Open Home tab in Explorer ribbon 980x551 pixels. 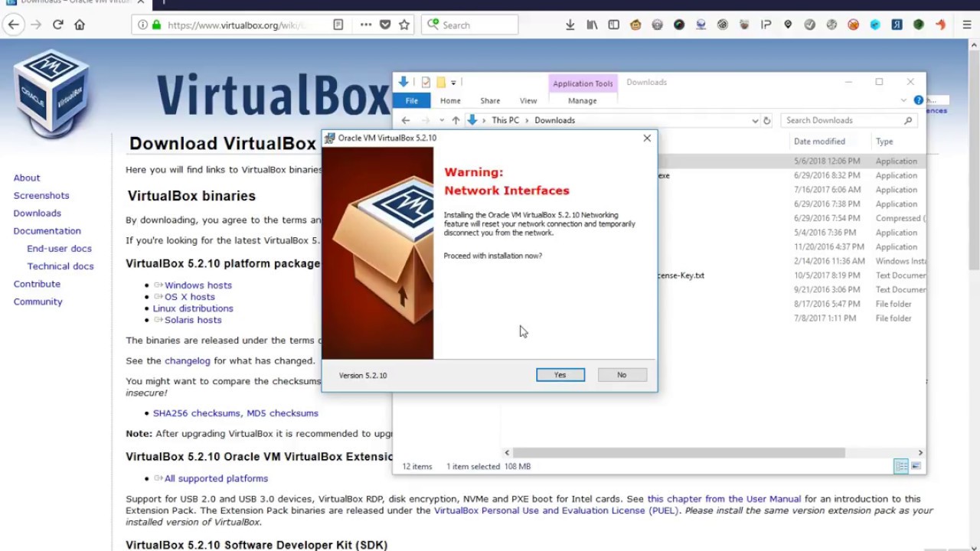(450, 101)
